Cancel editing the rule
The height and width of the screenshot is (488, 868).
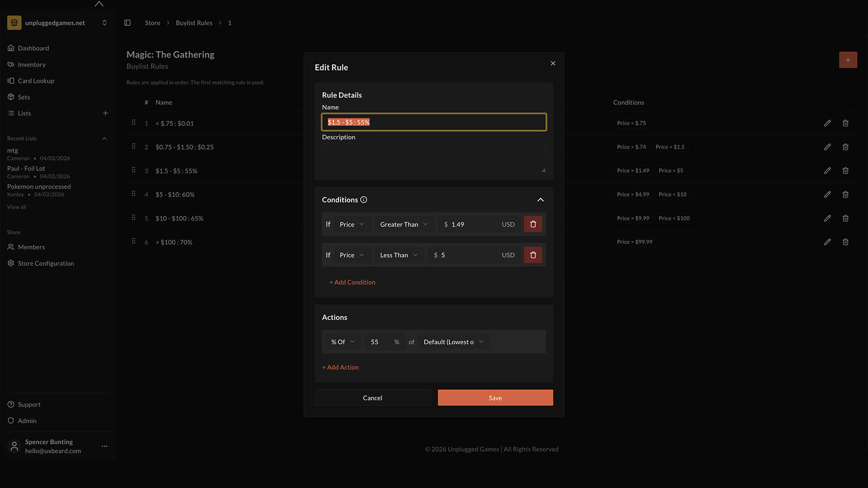point(373,397)
